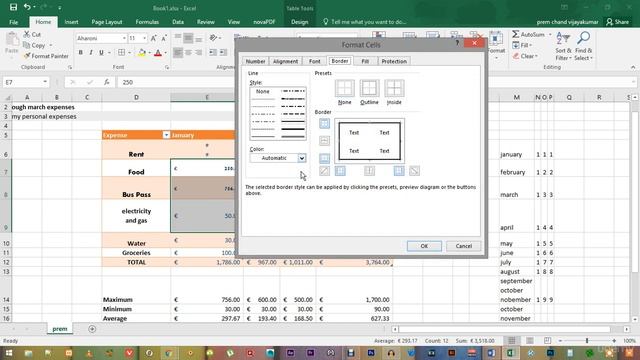Viewport: 640px width, 360px height.
Task: Click Cancel in Format Cells dialog
Action: click(463, 246)
